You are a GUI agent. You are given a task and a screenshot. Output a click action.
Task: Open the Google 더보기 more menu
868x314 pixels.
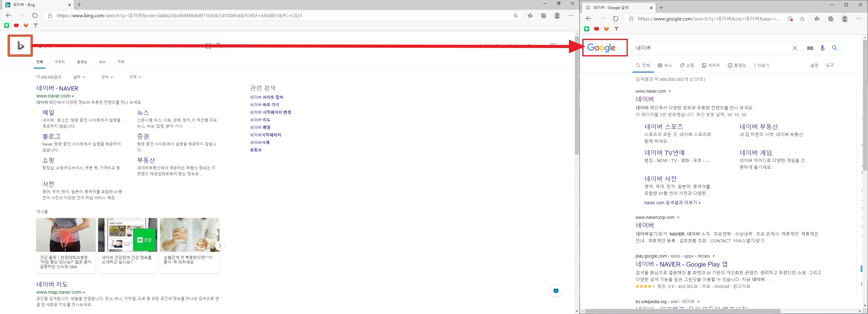click(761, 65)
